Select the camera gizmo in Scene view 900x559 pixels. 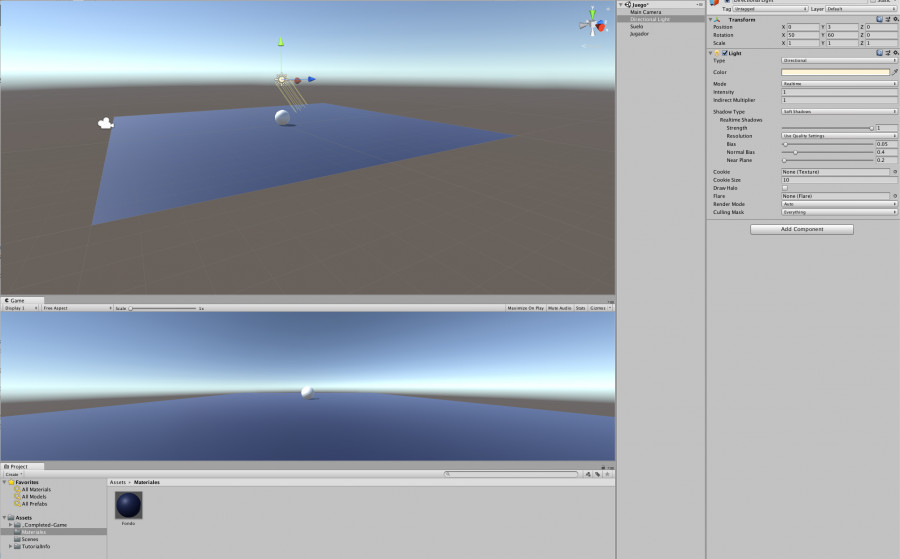click(105, 123)
